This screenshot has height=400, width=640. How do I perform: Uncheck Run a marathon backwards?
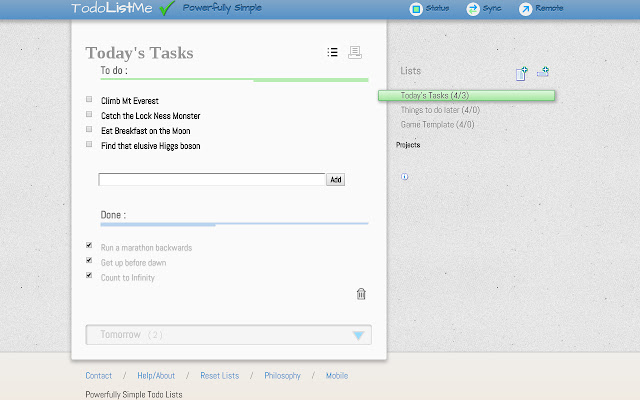point(89,245)
